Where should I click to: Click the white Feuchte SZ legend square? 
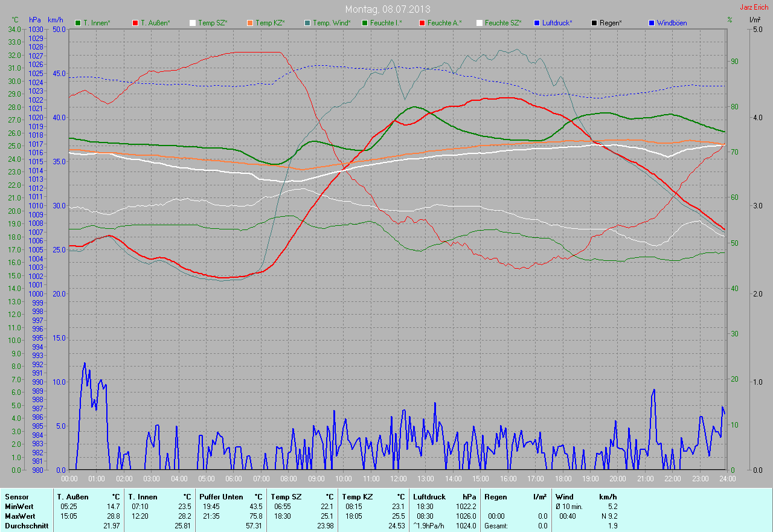[x=480, y=23]
